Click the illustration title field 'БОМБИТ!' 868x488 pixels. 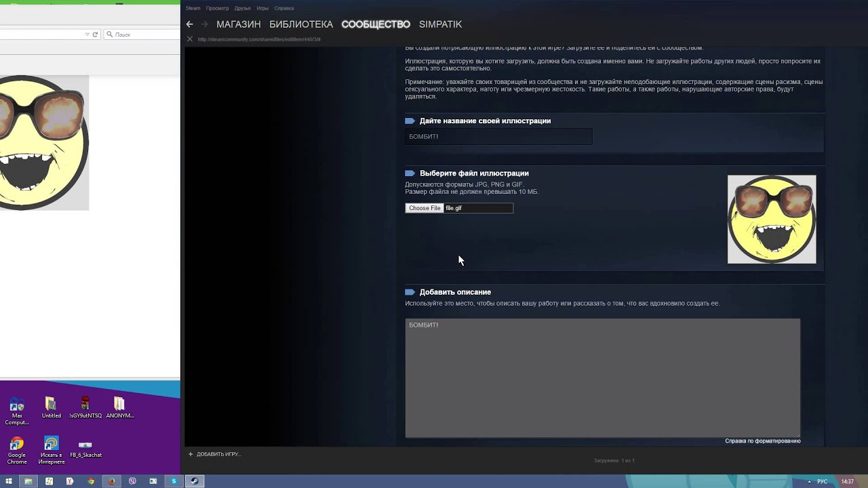tap(498, 136)
